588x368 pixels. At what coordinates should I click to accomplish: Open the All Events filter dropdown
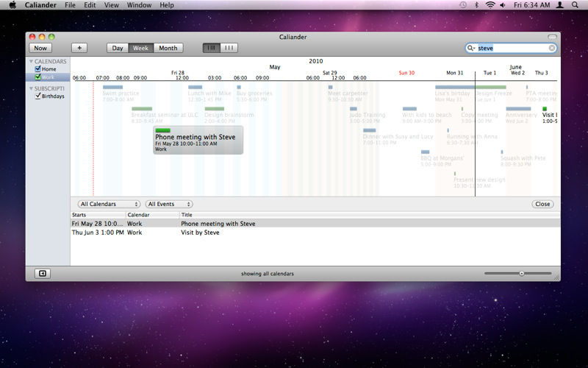coord(169,204)
